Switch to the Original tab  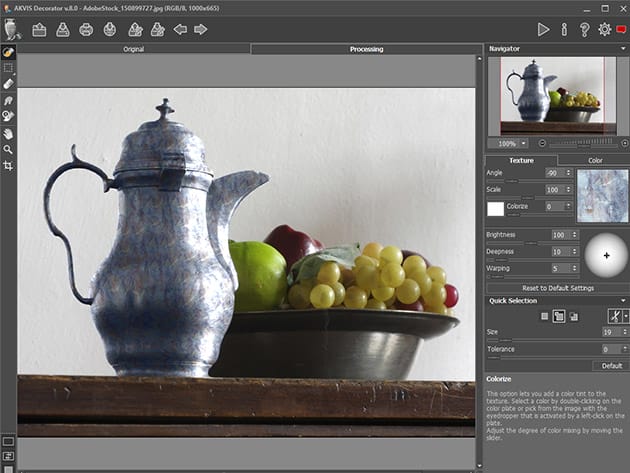click(x=133, y=48)
